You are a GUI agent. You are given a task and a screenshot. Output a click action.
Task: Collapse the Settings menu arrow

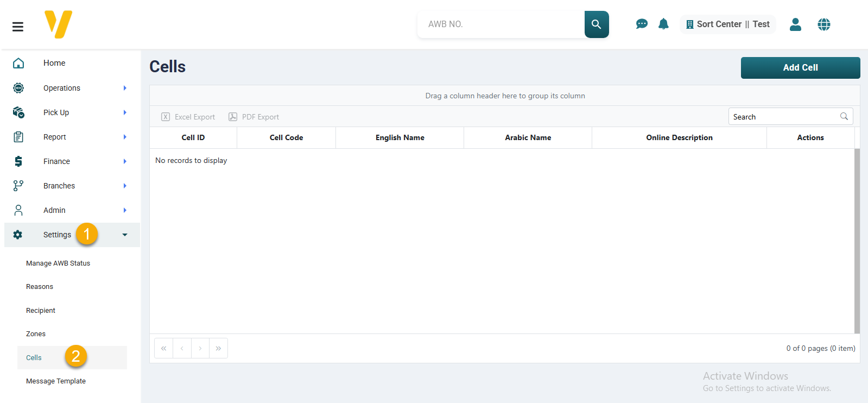pyautogui.click(x=125, y=235)
